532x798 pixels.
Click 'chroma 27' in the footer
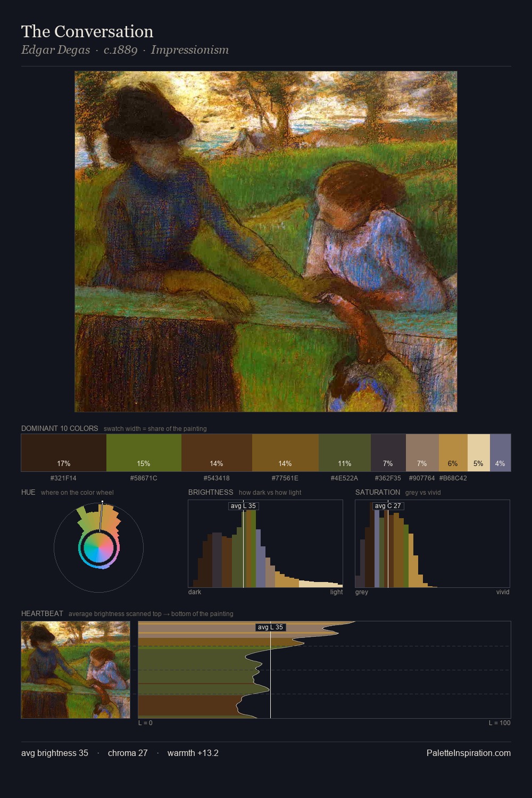pyautogui.click(x=128, y=753)
